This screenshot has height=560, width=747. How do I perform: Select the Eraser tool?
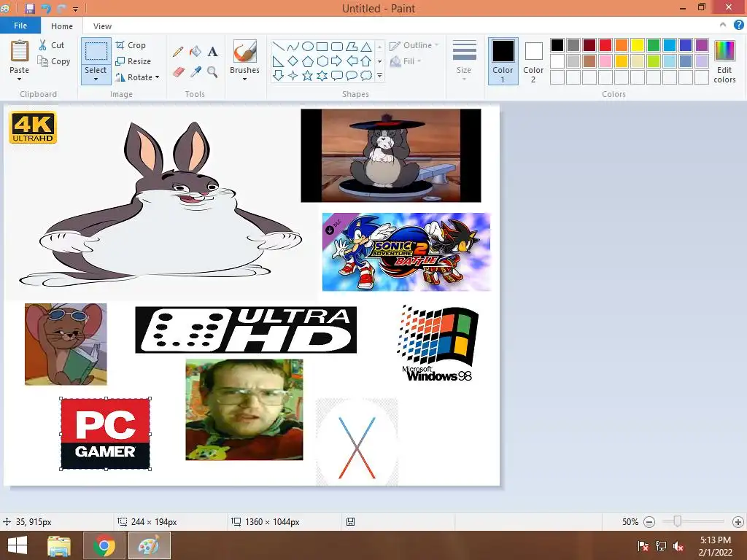click(x=178, y=72)
